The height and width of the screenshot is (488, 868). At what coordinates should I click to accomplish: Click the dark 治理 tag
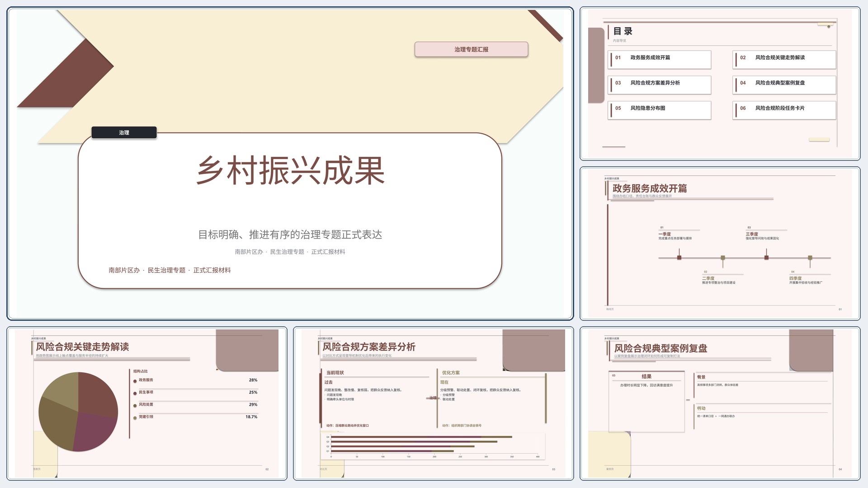coord(124,132)
